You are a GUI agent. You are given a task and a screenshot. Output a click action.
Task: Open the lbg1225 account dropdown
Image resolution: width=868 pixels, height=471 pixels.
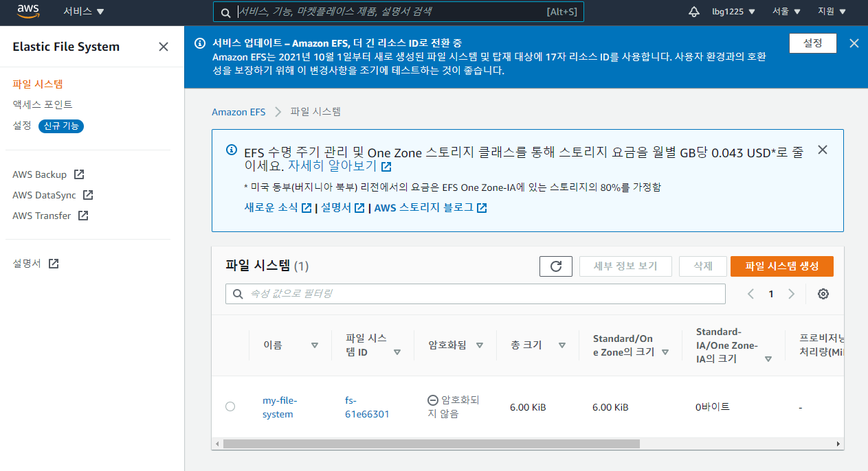pyautogui.click(x=733, y=12)
